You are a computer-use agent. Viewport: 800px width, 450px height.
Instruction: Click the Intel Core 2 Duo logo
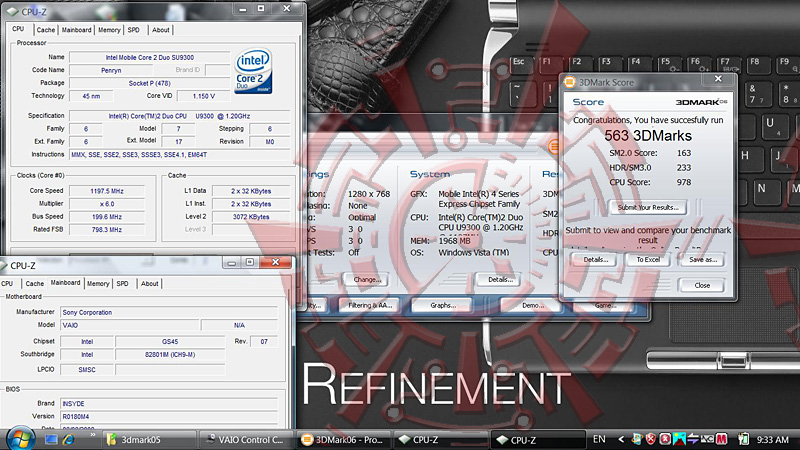pyautogui.click(x=253, y=71)
